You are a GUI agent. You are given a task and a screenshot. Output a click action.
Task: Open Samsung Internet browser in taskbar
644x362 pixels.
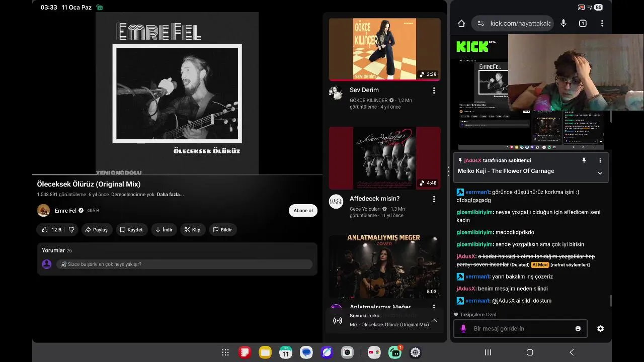tap(327, 352)
